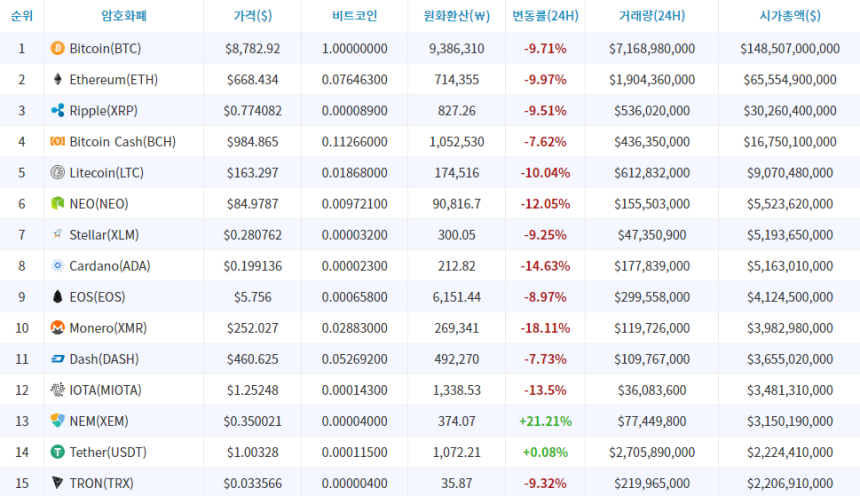Viewport: 860px width, 496px height.
Task: Click the Tether green logo icon
Action: point(58,452)
